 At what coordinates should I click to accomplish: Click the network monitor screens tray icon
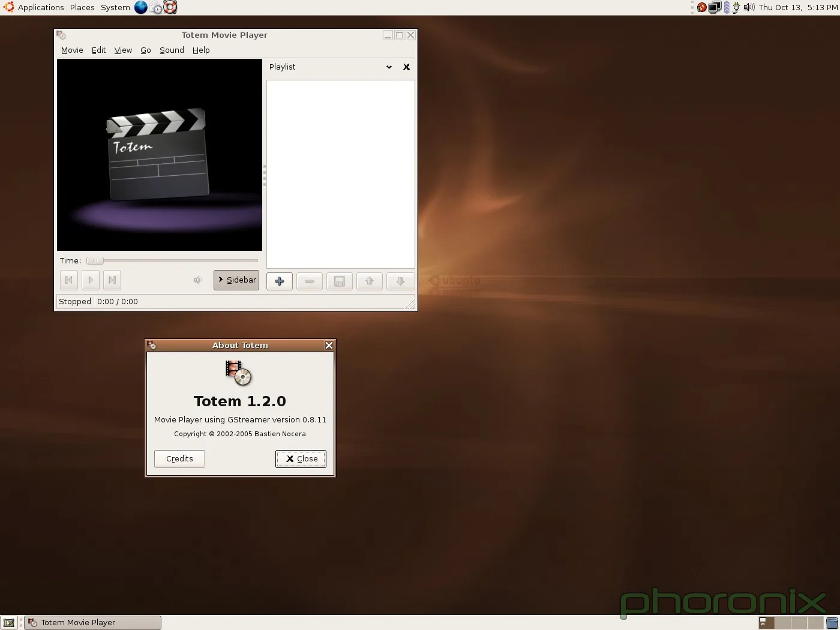715,7
